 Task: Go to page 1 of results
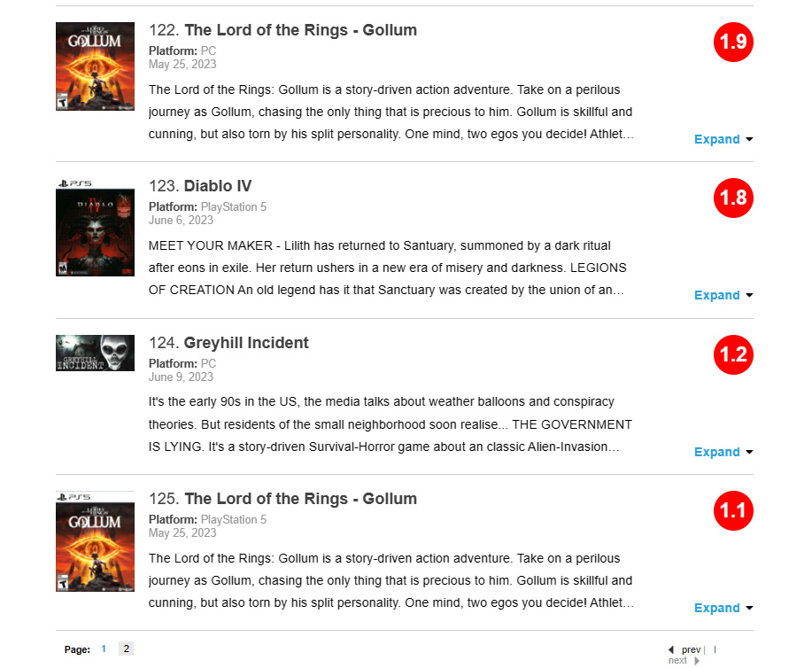point(104,649)
